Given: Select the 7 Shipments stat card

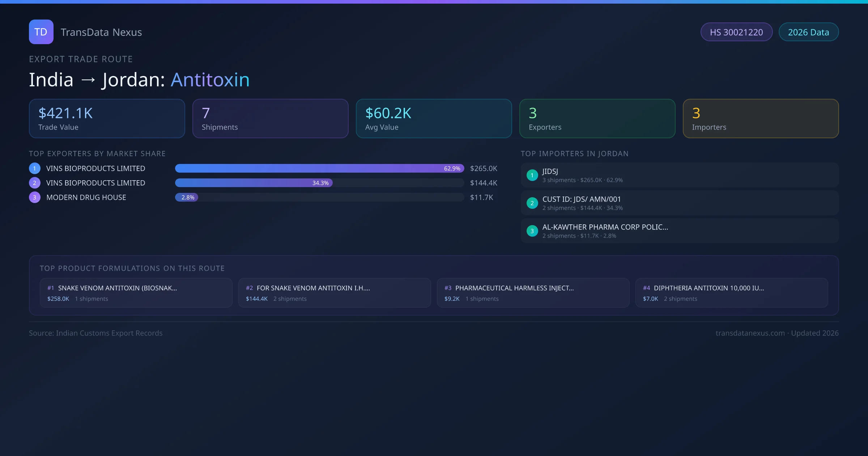Looking at the screenshot, I should click(270, 119).
